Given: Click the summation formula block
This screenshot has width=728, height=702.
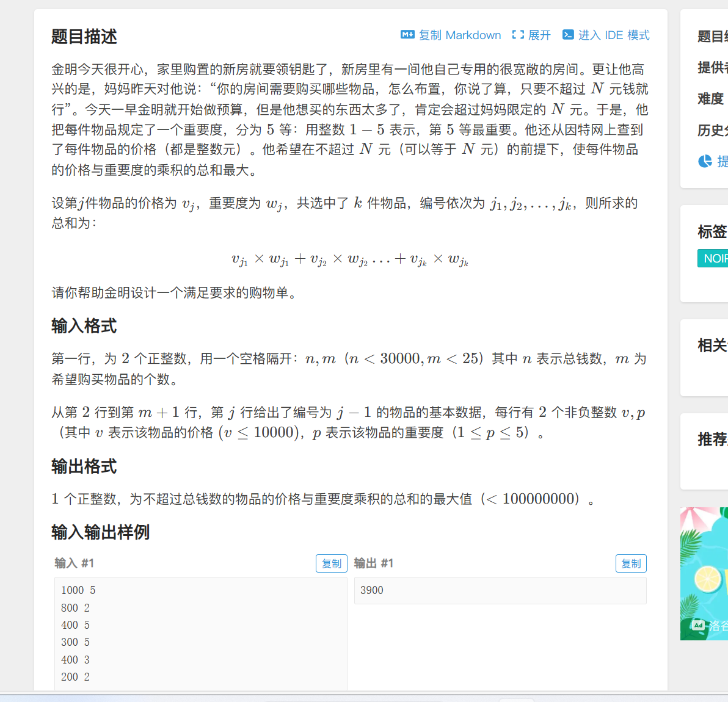Looking at the screenshot, I should pyautogui.click(x=350, y=260).
